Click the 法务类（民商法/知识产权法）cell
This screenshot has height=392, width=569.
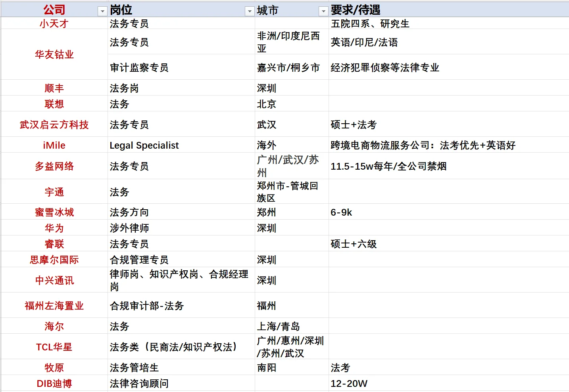click(x=181, y=347)
